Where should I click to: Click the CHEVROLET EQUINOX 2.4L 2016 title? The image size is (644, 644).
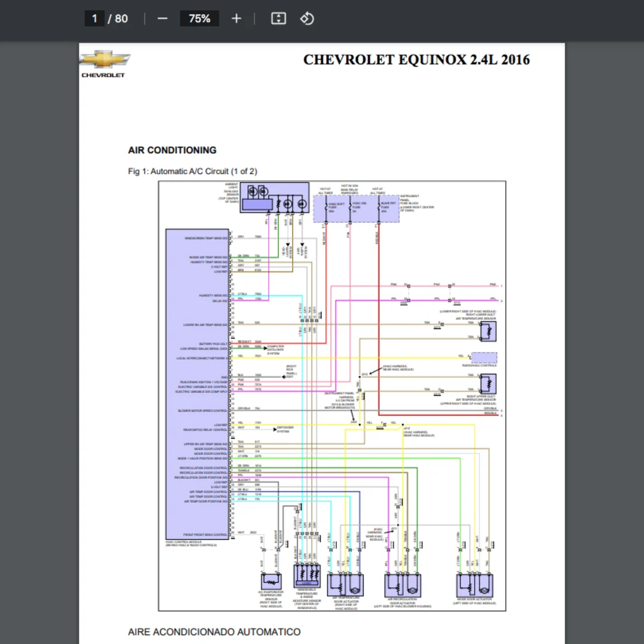pyautogui.click(x=416, y=60)
